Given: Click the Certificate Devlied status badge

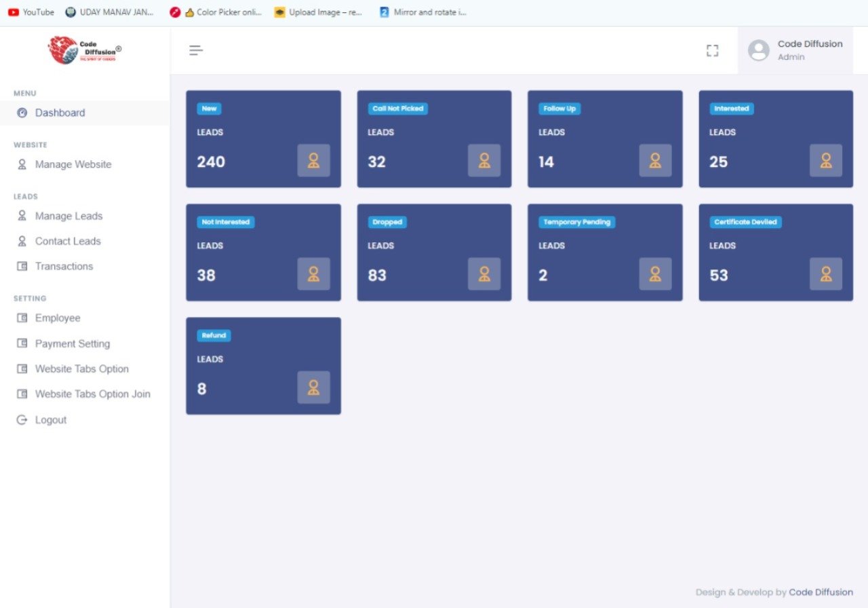Looking at the screenshot, I should click(x=745, y=222).
